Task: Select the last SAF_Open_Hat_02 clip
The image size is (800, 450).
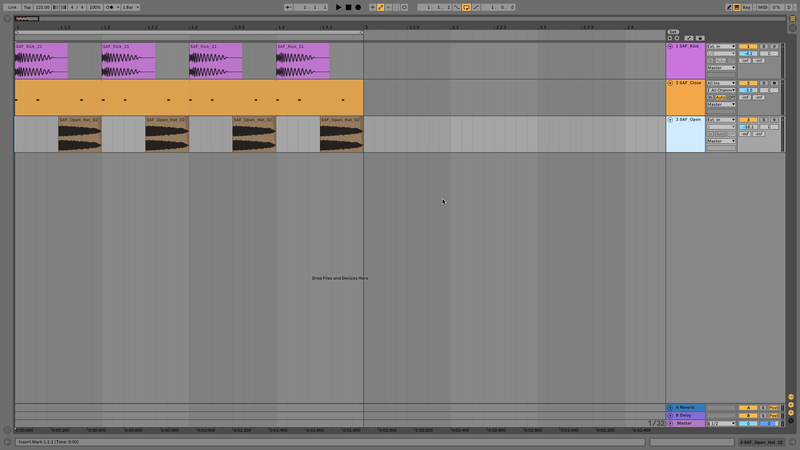Action: pos(341,134)
